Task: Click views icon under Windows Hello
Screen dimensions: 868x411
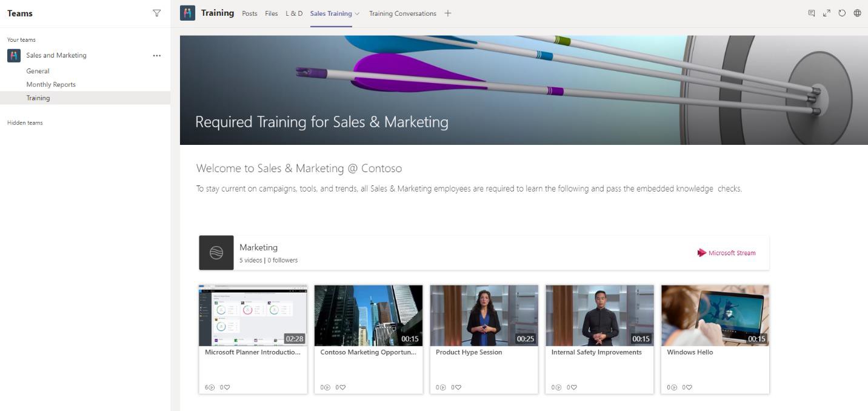Action: coord(673,387)
